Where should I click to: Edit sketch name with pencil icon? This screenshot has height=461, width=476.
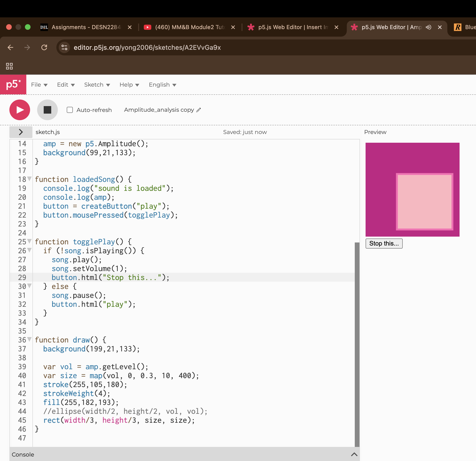pos(199,110)
